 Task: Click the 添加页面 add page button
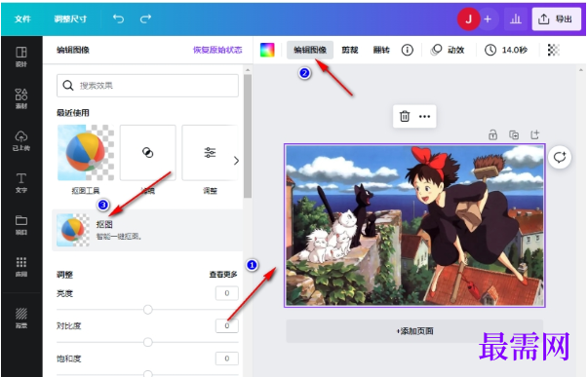click(x=414, y=331)
